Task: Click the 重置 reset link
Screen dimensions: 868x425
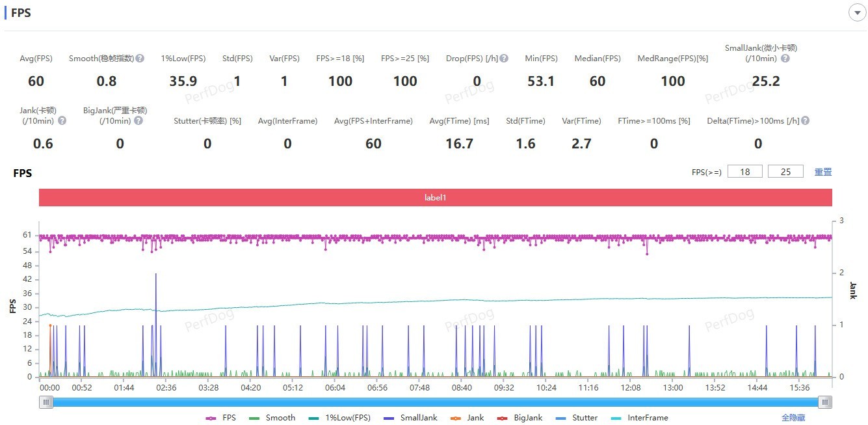Action: [x=823, y=172]
